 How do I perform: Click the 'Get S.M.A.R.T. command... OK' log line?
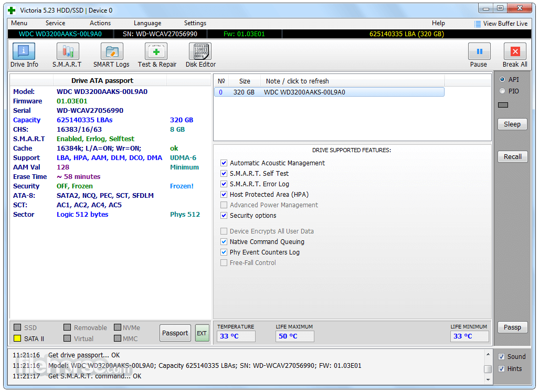(94, 376)
